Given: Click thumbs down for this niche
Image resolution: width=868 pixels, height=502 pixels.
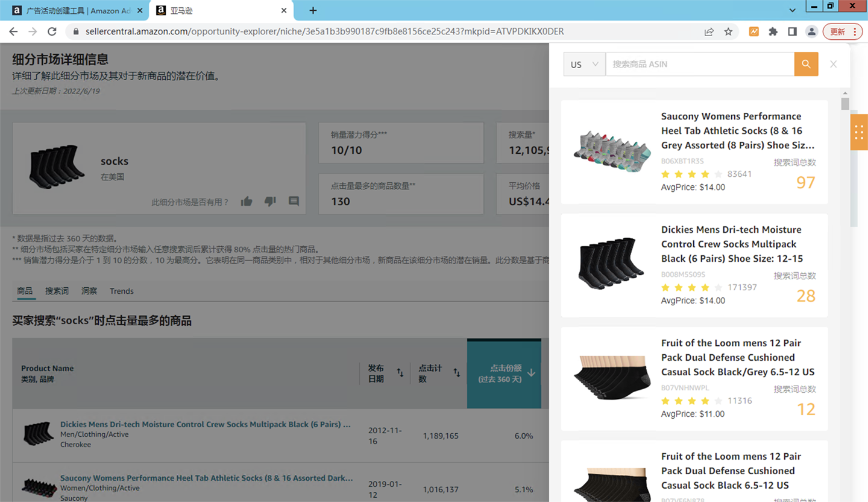Looking at the screenshot, I should click(x=270, y=202).
